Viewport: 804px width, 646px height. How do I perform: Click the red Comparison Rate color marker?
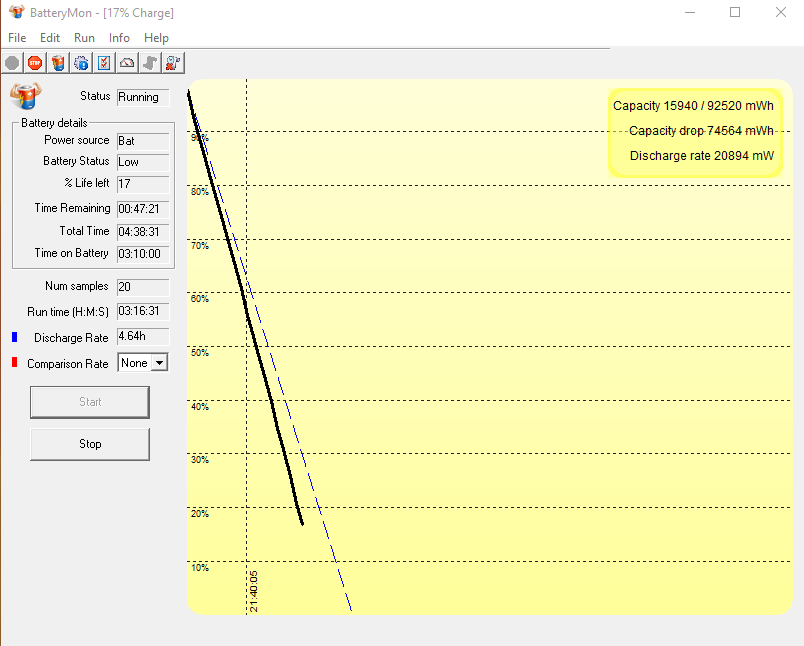tap(14, 363)
